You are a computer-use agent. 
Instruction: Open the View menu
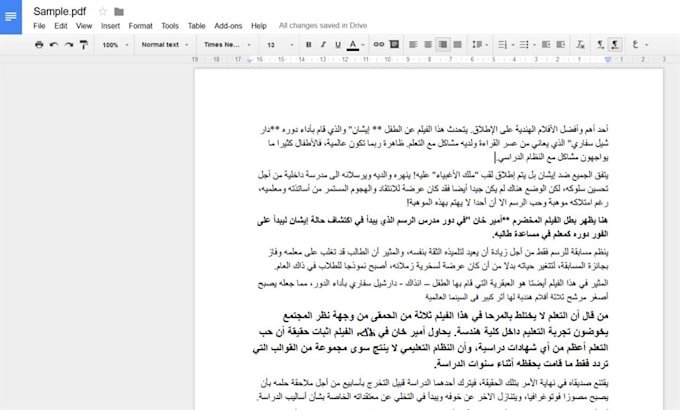point(84,26)
